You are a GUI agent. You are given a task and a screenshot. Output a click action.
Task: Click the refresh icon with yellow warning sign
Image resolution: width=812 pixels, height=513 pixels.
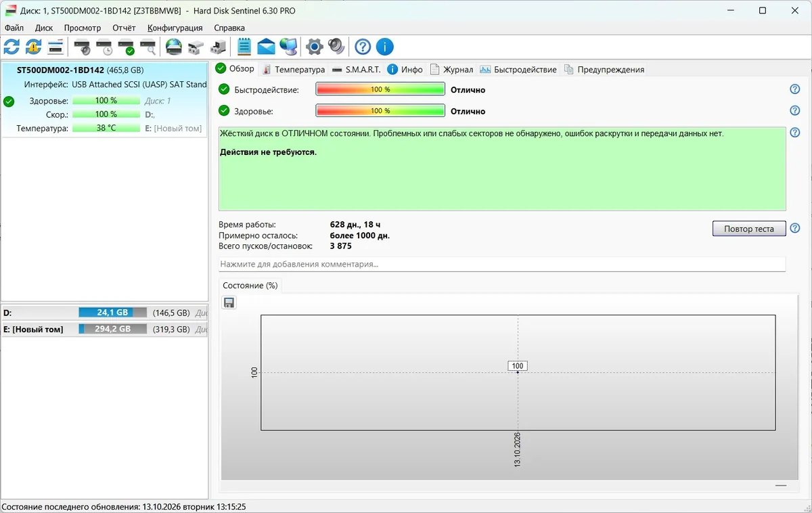click(33, 47)
